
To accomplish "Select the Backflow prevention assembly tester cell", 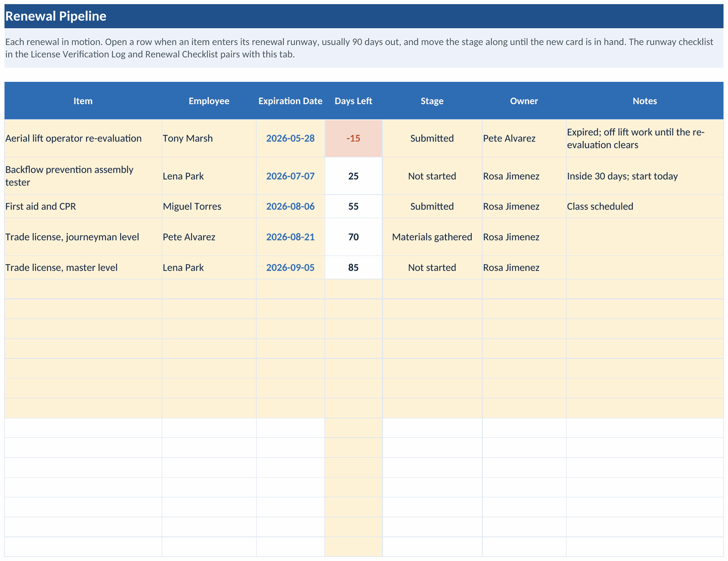I will point(83,176).
